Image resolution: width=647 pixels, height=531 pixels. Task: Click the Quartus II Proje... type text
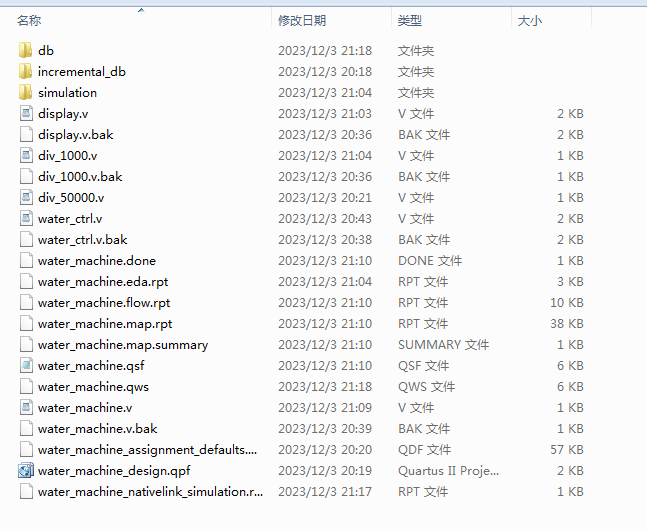click(x=449, y=471)
